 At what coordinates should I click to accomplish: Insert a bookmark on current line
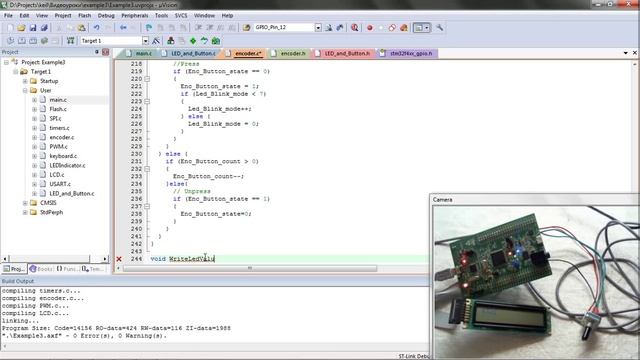(x=149, y=28)
